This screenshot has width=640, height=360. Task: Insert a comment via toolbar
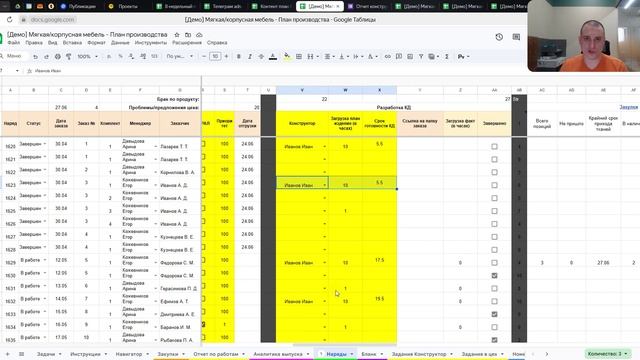(x=399, y=56)
